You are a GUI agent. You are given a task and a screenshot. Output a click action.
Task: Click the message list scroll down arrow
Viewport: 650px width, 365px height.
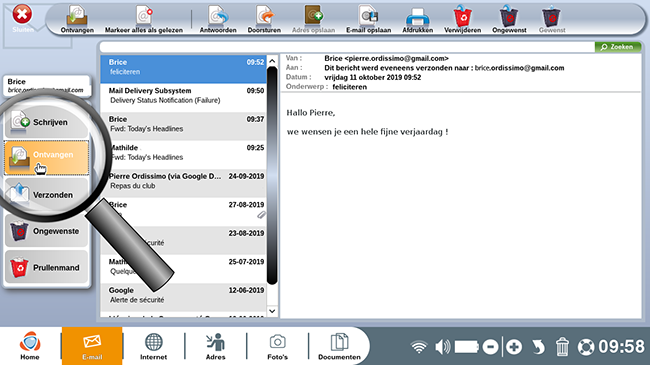pos(272,311)
